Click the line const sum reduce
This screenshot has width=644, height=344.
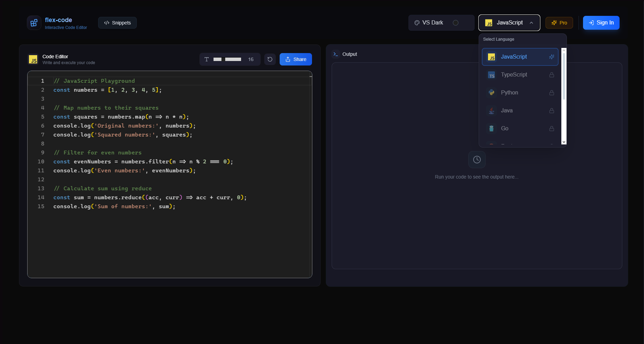coord(150,198)
